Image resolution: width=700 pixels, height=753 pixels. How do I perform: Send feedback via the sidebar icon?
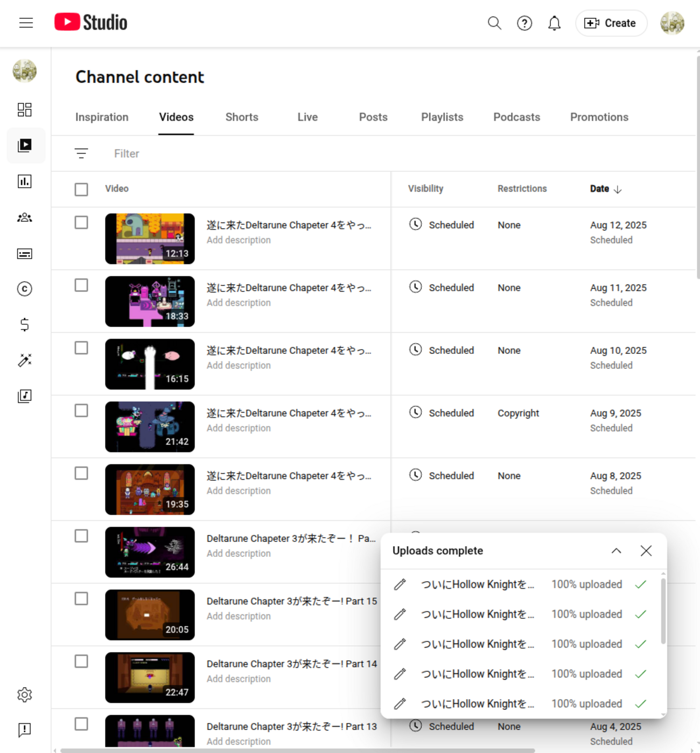25,730
